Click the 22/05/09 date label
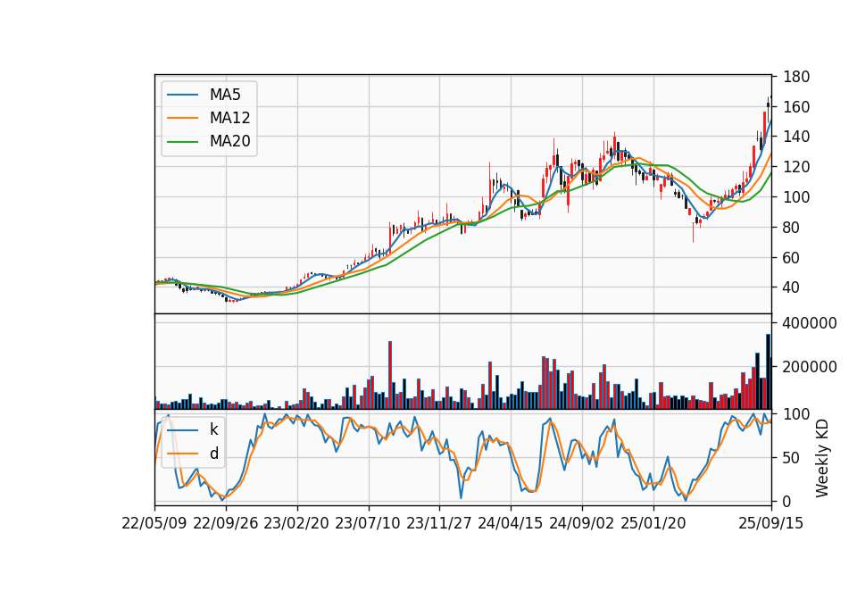 (x=154, y=523)
